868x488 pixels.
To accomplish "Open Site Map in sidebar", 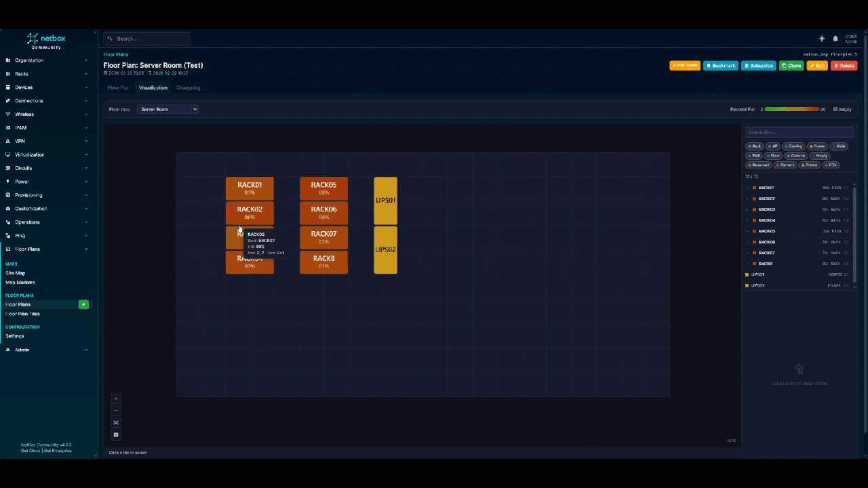I will tap(16, 273).
